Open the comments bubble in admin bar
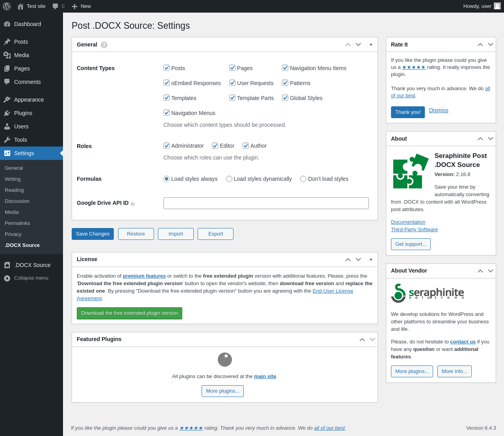 click(x=56, y=6)
